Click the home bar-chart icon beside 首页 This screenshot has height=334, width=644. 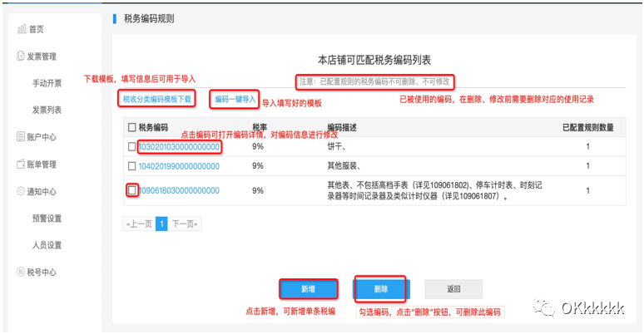[22, 29]
